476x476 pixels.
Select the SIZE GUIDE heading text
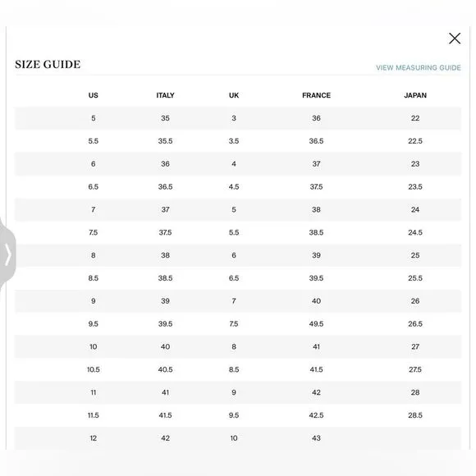click(x=48, y=64)
